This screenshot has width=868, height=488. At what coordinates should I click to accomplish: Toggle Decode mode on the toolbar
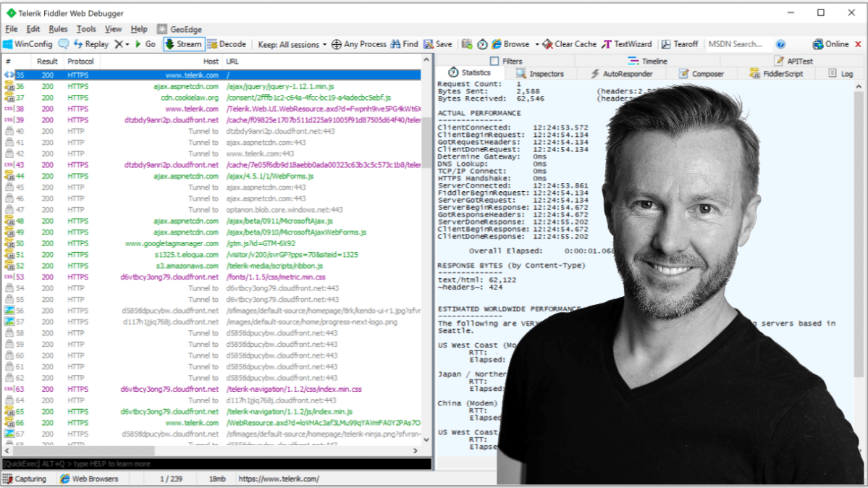[x=227, y=43]
